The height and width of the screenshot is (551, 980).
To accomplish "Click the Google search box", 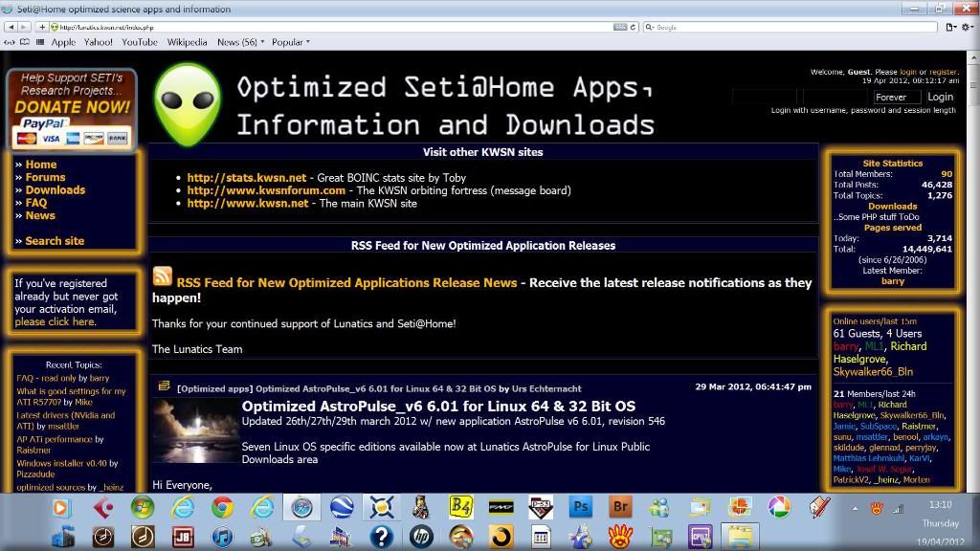I will (x=791, y=27).
